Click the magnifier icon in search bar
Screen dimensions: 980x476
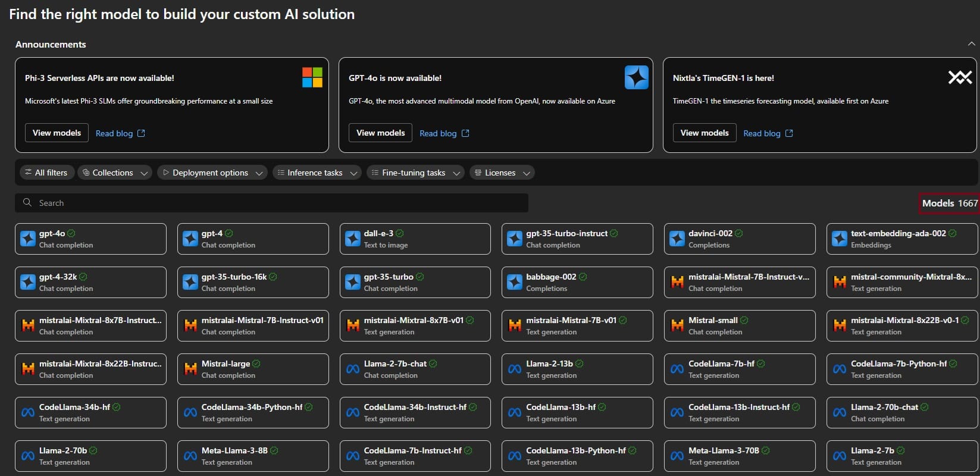(x=27, y=203)
